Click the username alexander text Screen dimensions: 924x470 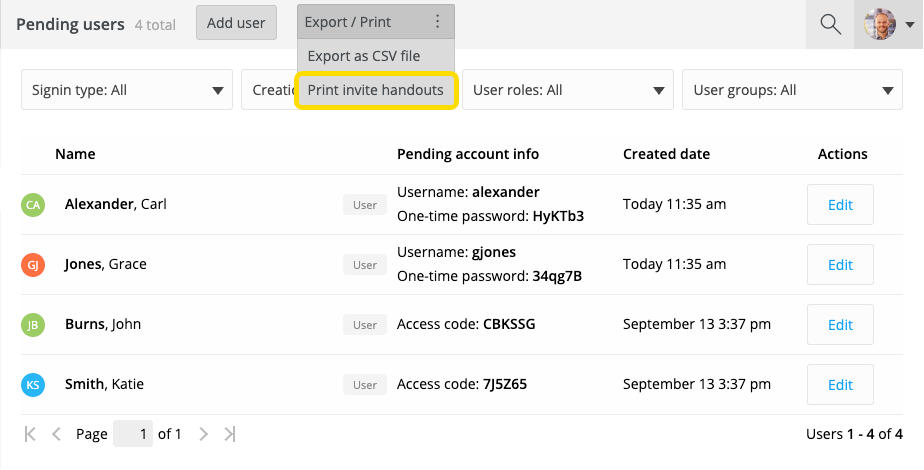pos(506,192)
